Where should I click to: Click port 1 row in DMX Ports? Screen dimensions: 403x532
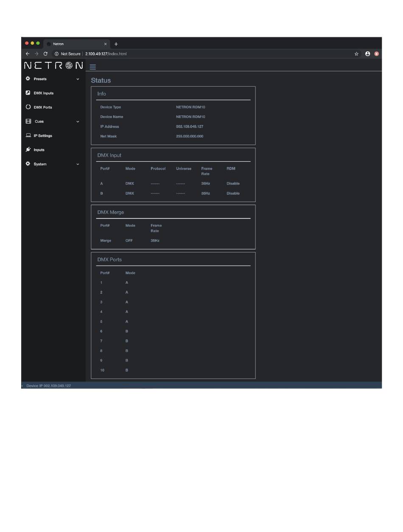[173, 283]
